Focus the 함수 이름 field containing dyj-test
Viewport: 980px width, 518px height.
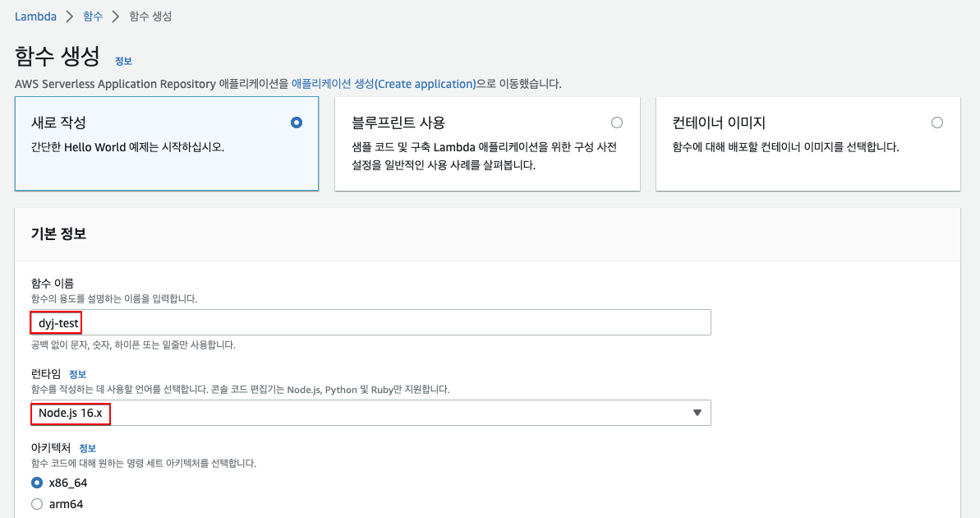coord(370,323)
